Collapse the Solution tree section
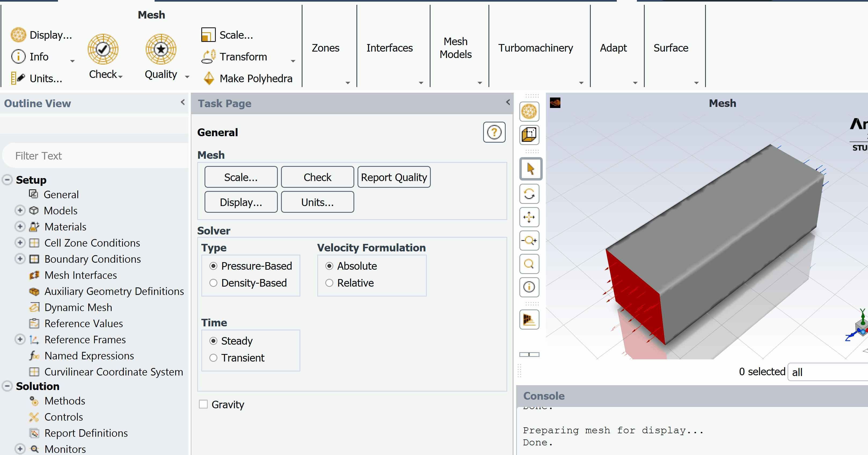Screen dimensions: 868x455 pos(7,386)
